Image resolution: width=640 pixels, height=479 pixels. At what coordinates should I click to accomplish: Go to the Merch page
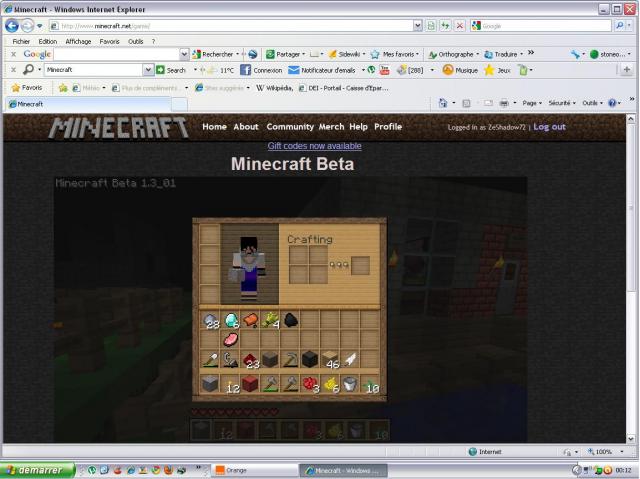[331, 127]
